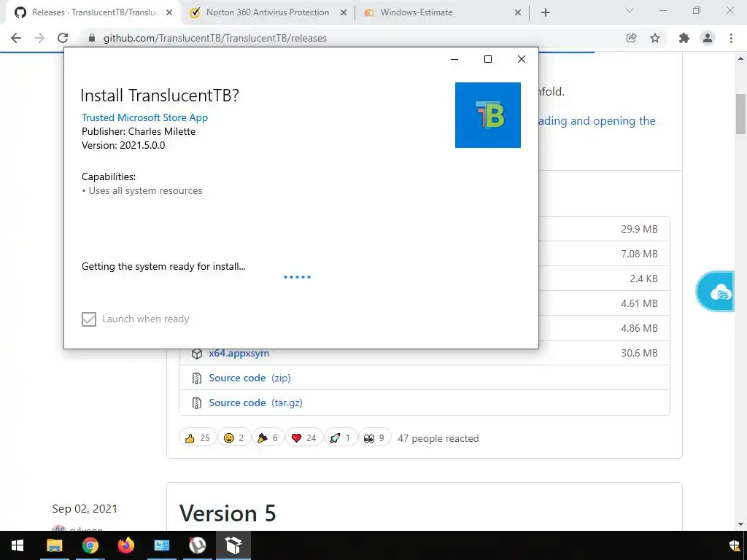Close the Norton 360 tab
This screenshot has width=747, height=560.
click(344, 12)
